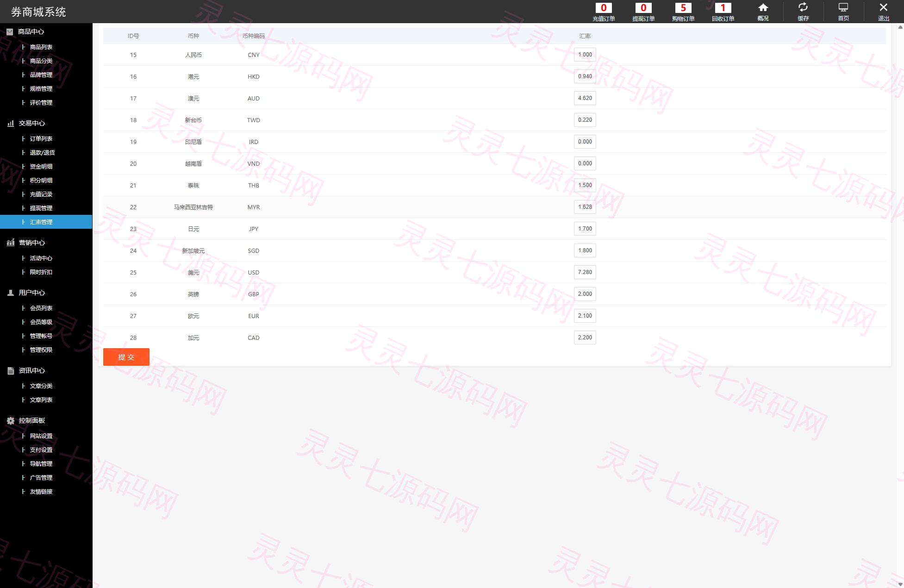The width and height of the screenshot is (904, 588).
Task: Open 限时折扣 page
Action: pyautogui.click(x=41, y=272)
